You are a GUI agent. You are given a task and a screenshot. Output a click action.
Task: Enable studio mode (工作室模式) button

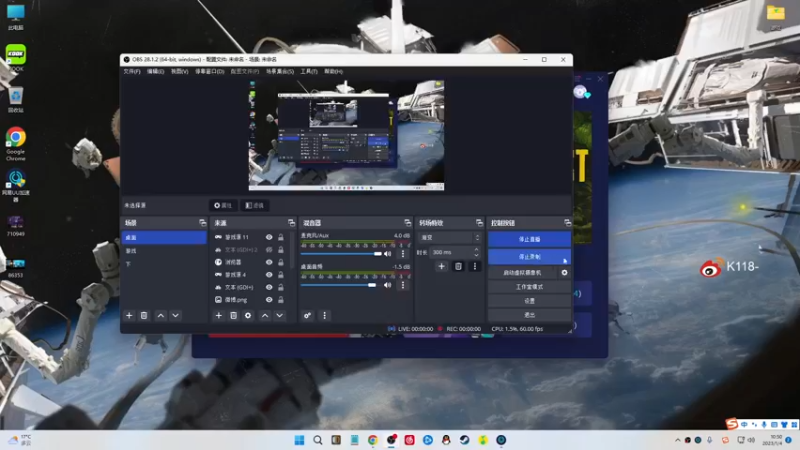point(529,287)
